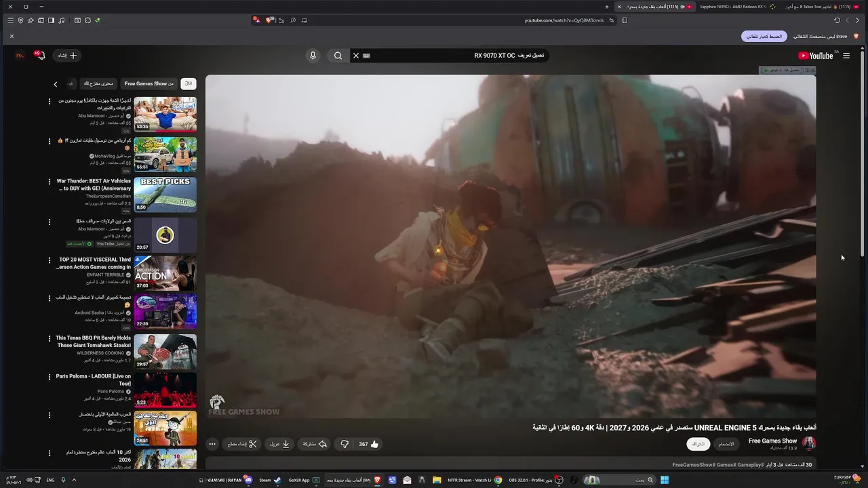Open the 'This Texas BBQ Pit Barely Holds' title
The image size is (868, 488).
pos(94,342)
